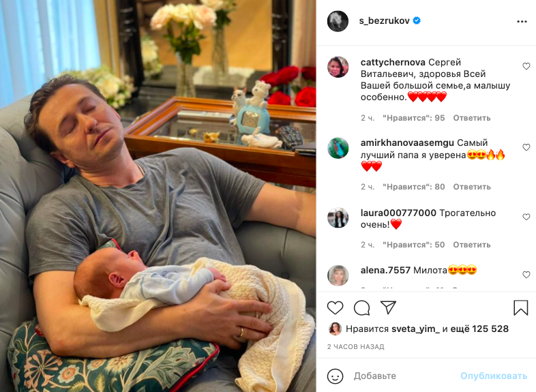Open the s_bezrukov profile avatar
Viewport: 536px width, 392px height.
[x=338, y=21]
